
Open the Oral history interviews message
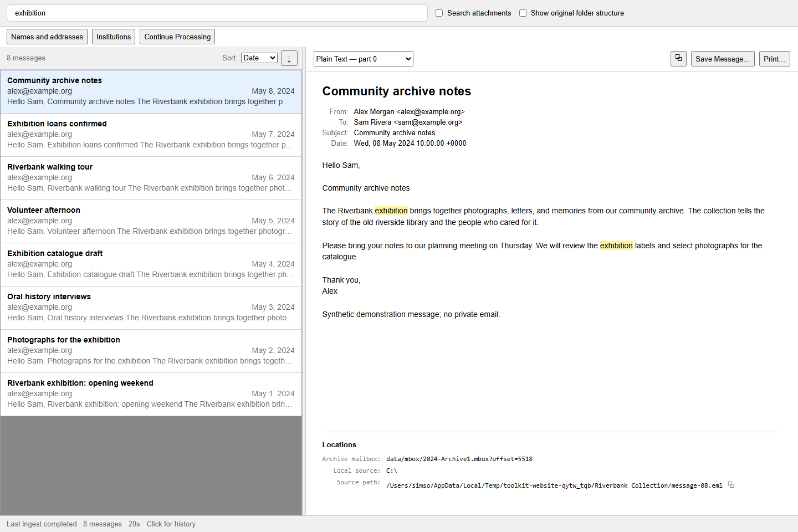pos(151,308)
